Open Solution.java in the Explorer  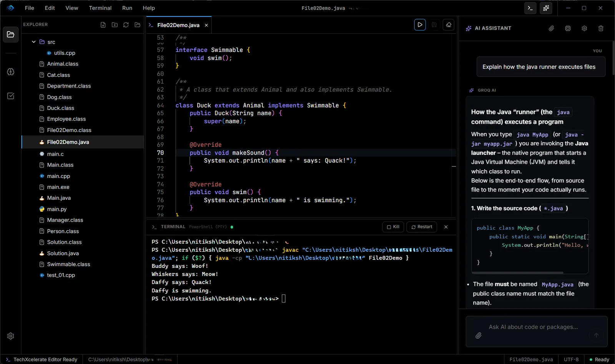[x=63, y=253]
